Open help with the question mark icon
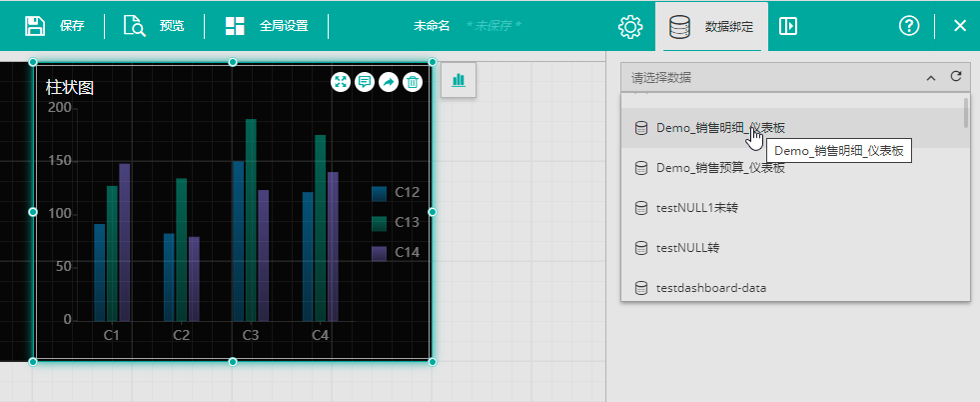This screenshot has height=402, width=980. pyautogui.click(x=909, y=26)
